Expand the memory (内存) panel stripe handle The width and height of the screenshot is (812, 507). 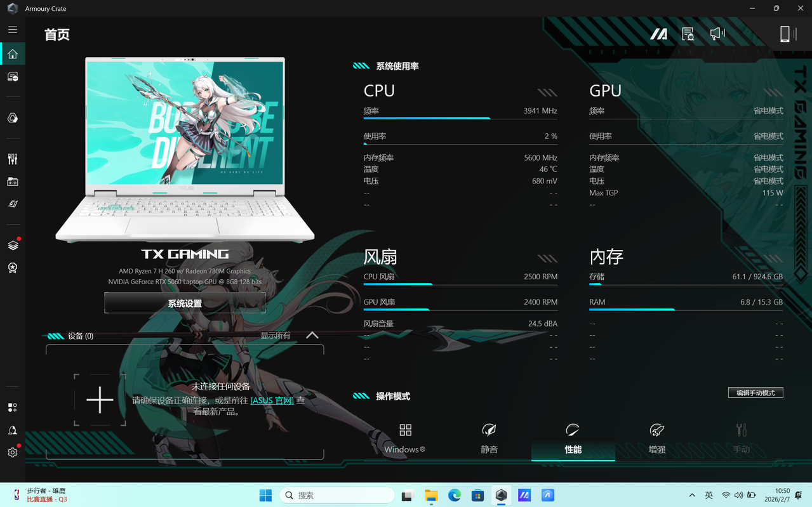[773, 258]
